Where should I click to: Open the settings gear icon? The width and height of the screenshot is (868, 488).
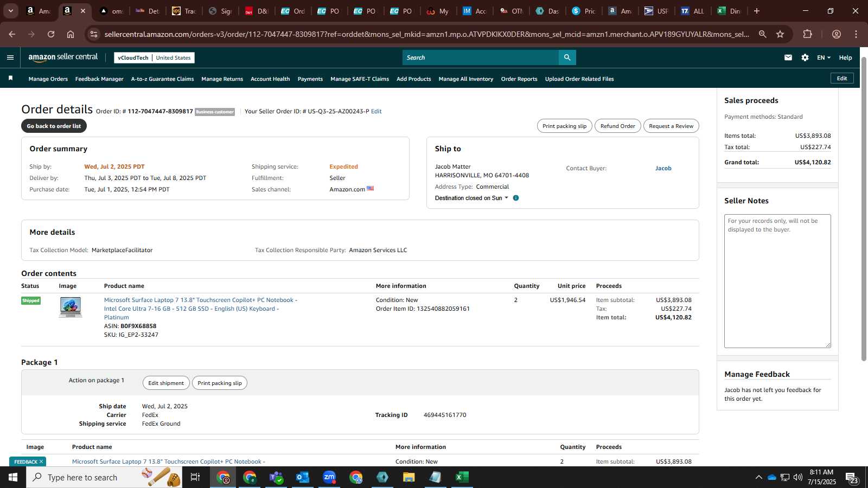click(x=805, y=57)
